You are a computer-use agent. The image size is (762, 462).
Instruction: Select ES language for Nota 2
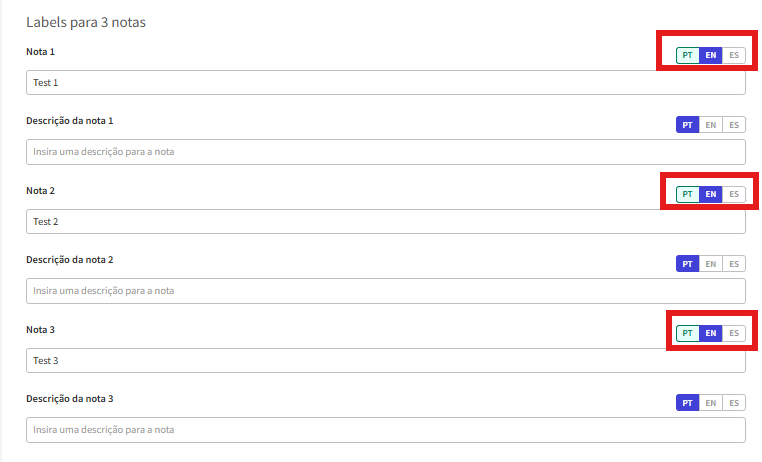pos(734,194)
